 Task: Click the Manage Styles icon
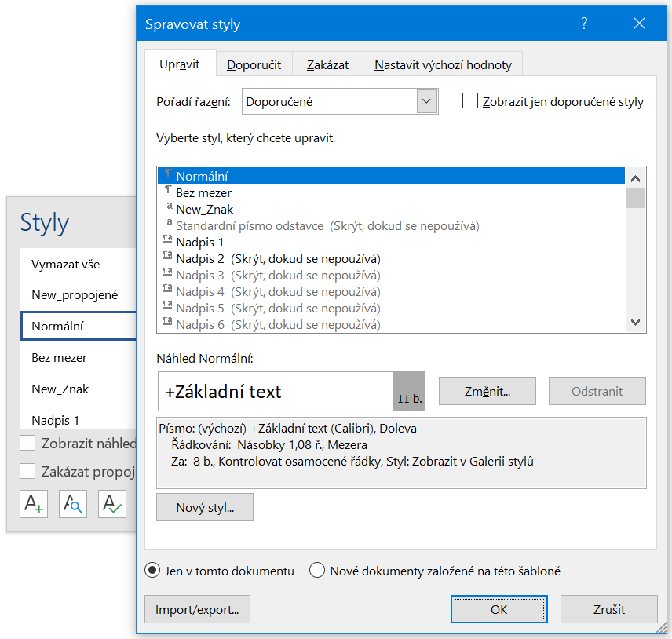[x=111, y=503]
